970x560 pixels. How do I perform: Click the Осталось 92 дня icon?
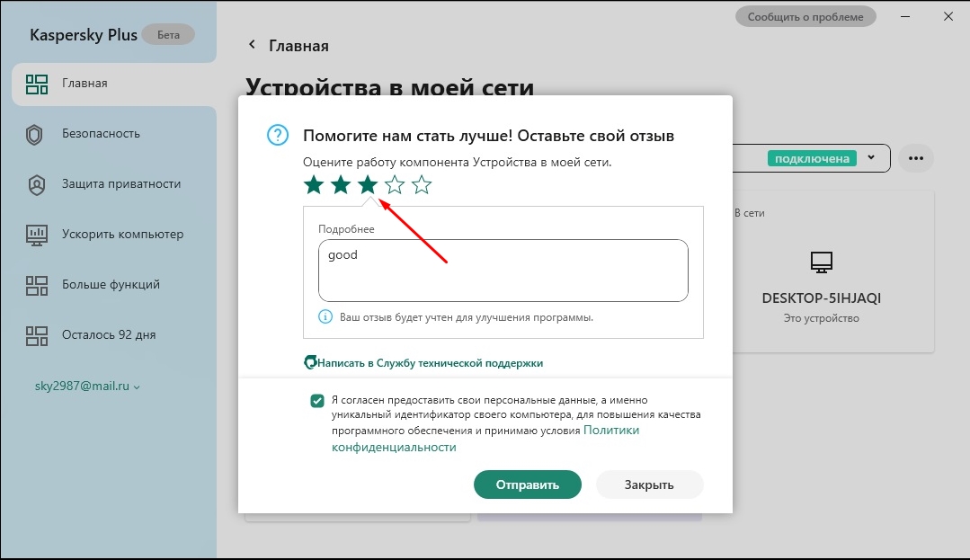36,335
